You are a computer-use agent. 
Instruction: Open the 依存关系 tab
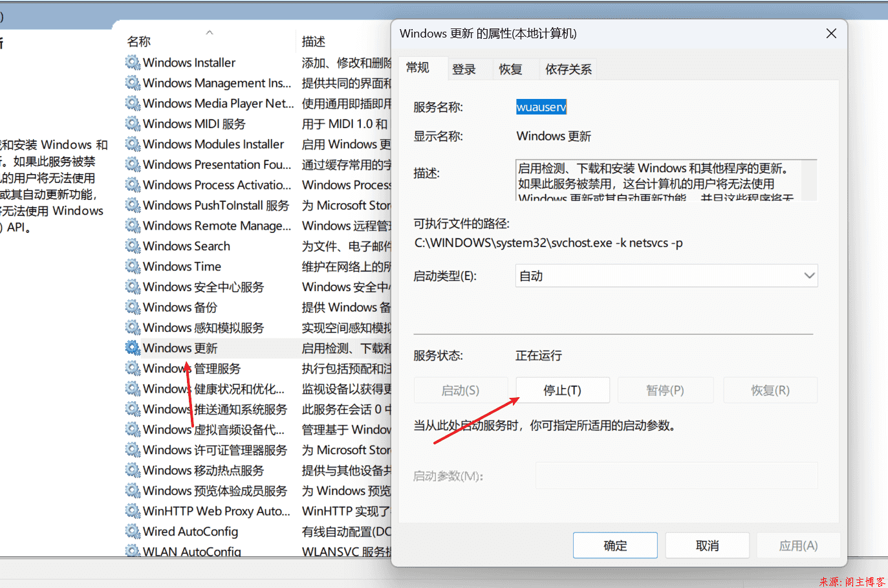568,69
